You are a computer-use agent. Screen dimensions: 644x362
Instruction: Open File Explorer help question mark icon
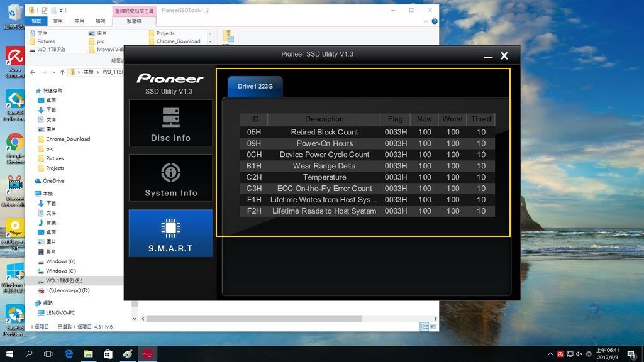pos(435,21)
